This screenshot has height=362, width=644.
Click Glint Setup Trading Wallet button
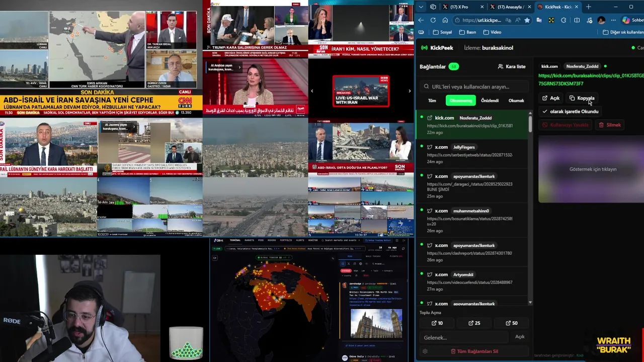[x=378, y=240]
